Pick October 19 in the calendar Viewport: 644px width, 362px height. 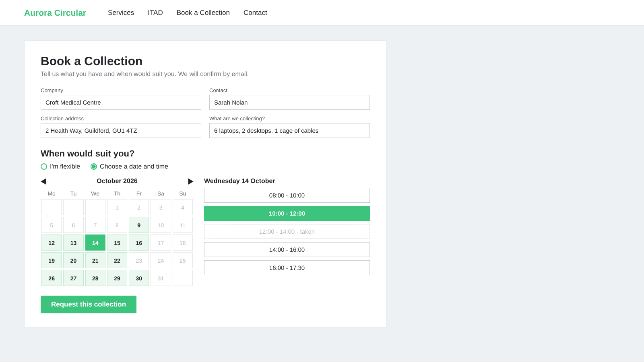coord(52,261)
